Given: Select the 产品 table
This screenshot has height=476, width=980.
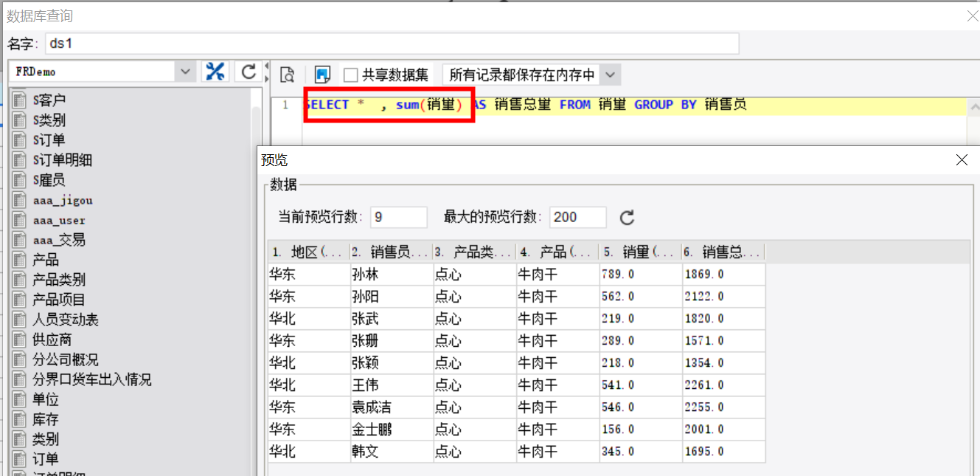Looking at the screenshot, I should pos(45,260).
